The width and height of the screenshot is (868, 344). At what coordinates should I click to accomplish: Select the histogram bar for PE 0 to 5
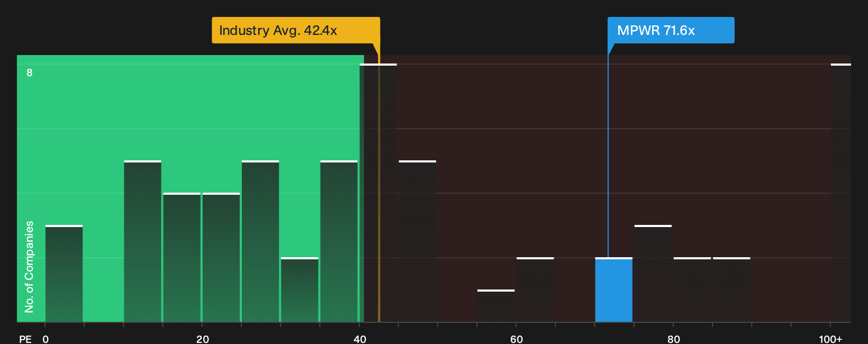click(x=64, y=274)
